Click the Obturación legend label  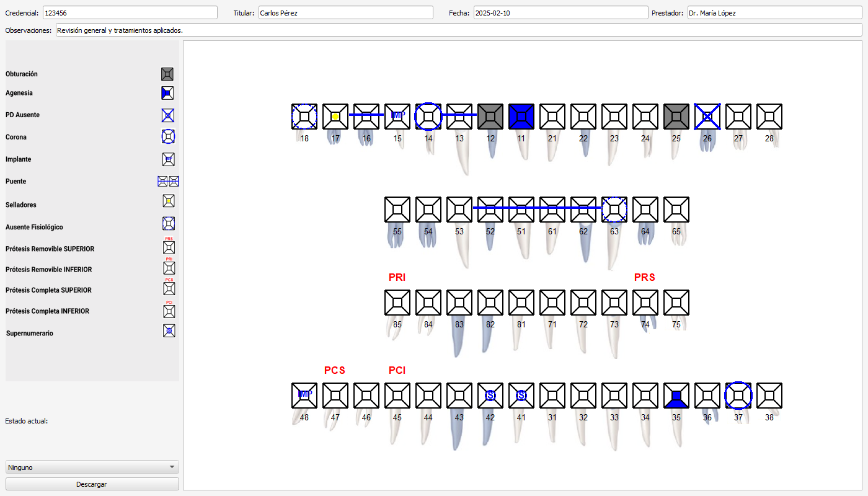(x=22, y=74)
